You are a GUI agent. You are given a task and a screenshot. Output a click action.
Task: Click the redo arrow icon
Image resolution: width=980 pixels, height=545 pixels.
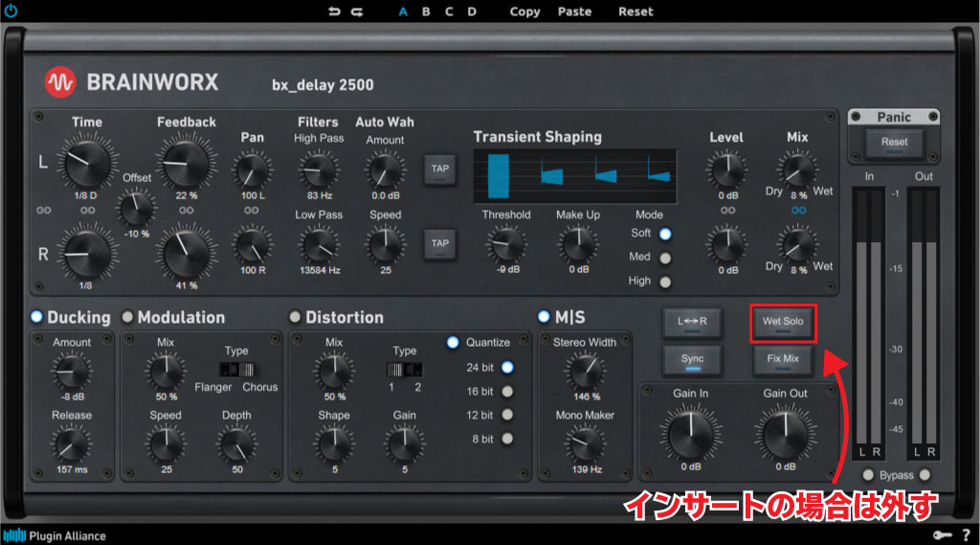(357, 11)
